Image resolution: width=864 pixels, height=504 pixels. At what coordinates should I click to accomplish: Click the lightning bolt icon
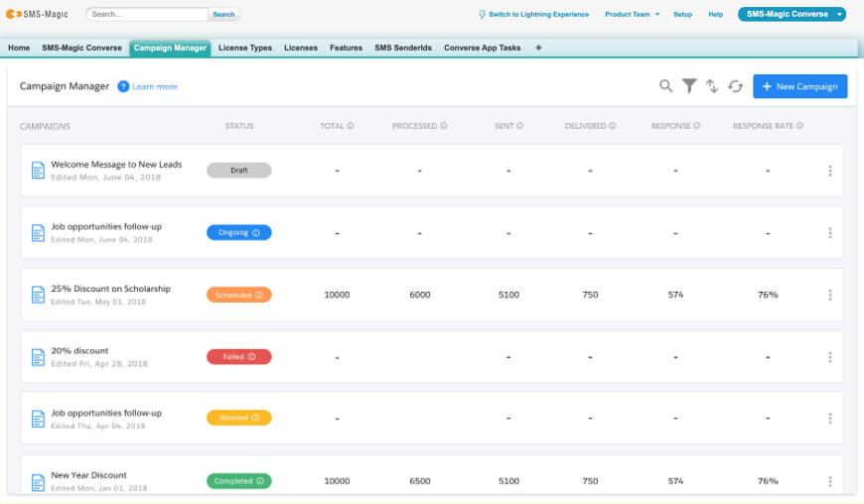pyautogui.click(x=482, y=14)
